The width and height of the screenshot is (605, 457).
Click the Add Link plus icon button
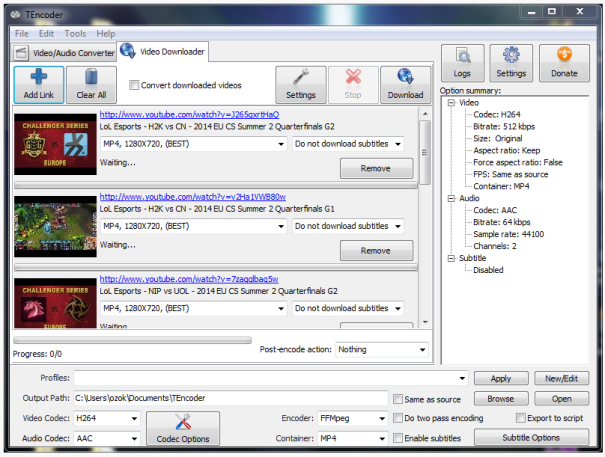pos(39,85)
